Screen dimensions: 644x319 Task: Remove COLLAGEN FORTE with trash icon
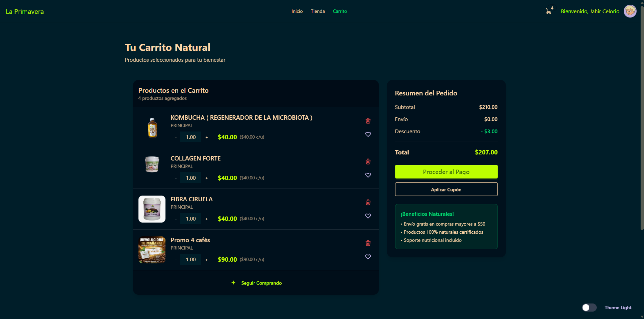(x=368, y=162)
